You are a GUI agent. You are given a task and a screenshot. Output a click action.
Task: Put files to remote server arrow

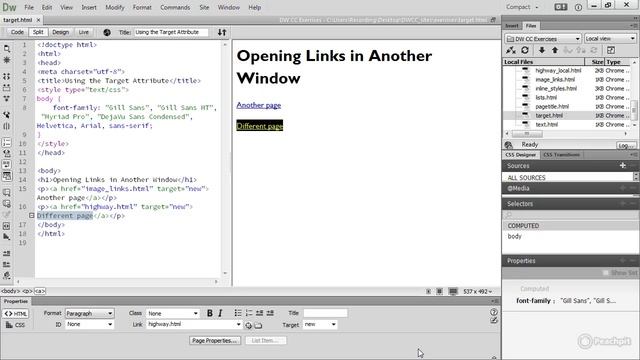[555, 50]
